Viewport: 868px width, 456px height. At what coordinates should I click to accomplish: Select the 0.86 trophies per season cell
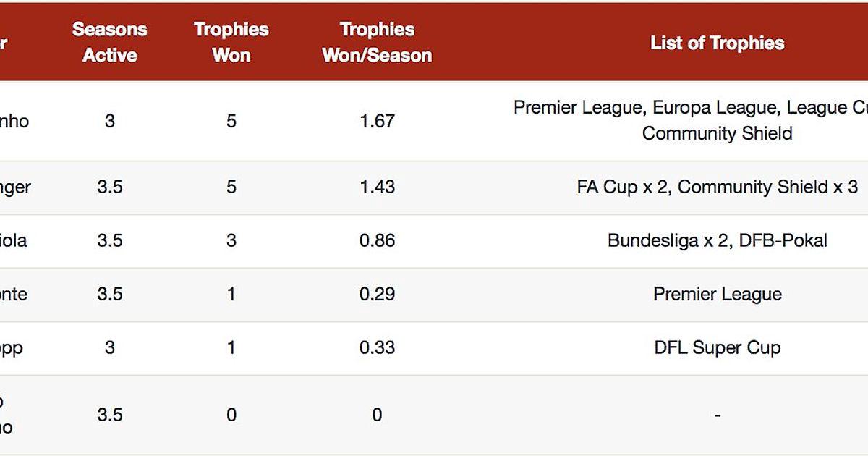click(377, 241)
